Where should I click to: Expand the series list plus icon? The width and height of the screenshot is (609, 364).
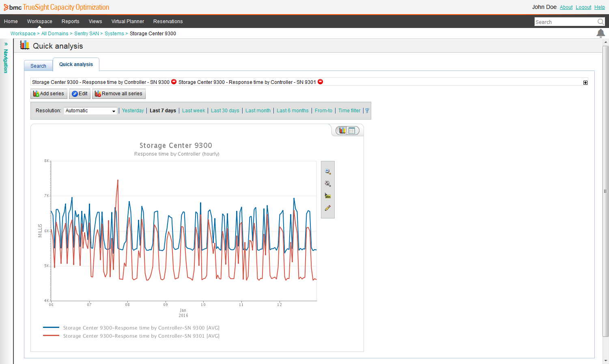coord(585,83)
